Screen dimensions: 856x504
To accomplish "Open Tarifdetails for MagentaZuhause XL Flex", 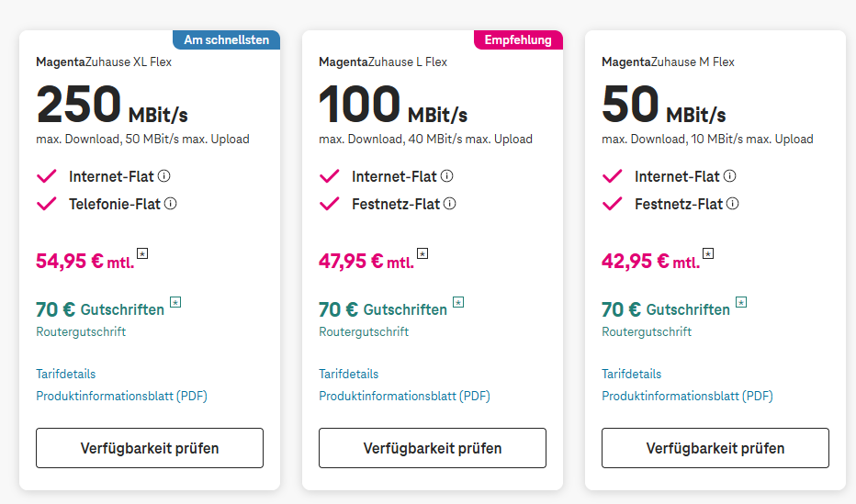I will (x=65, y=375).
